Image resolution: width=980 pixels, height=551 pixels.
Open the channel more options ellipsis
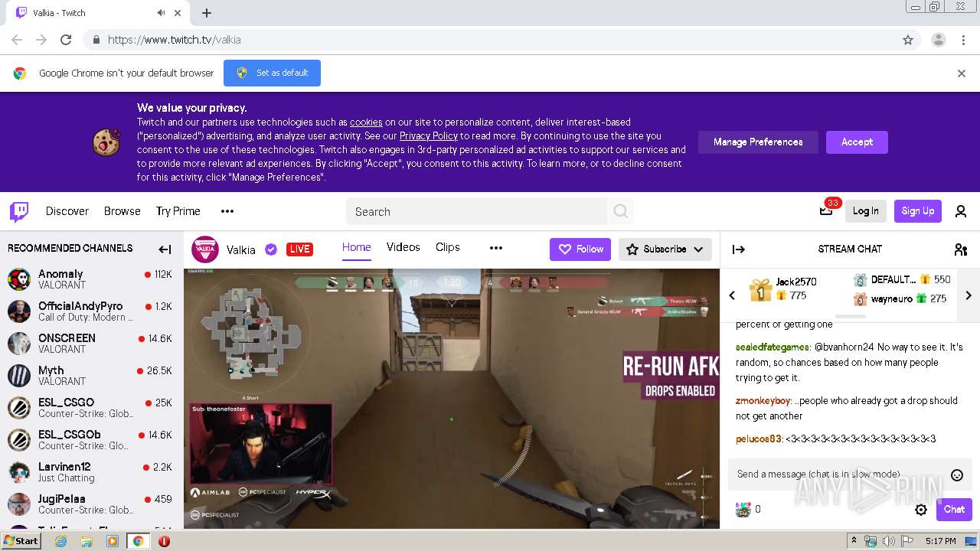pyautogui.click(x=496, y=248)
